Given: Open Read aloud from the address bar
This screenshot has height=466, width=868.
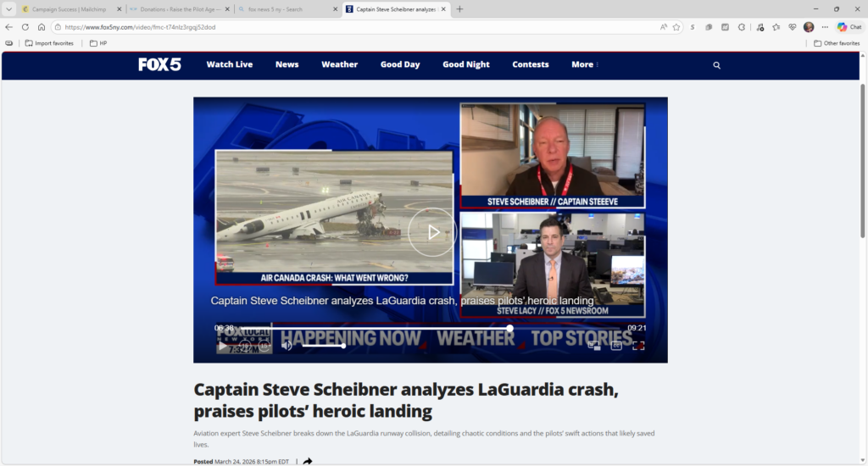Looking at the screenshot, I should point(663,27).
